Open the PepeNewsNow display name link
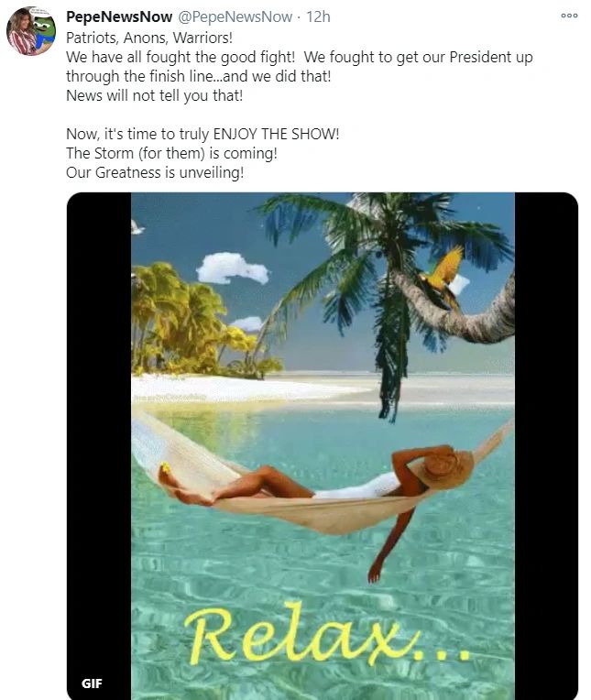This screenshot has width=591, height=700. click(119, 17)
